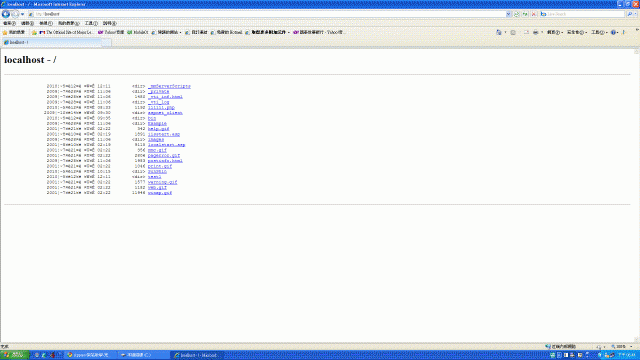Open the _vti_inf.html file link
The image size is (640, 360).
pyautogui.click(x=165, y=97)
